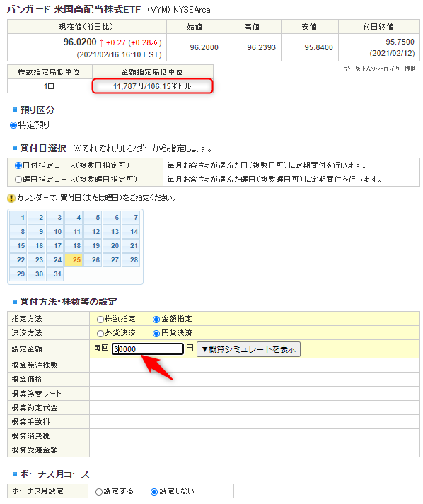
Task: Pick day 24 in the calendar
Action: click(x=55, y=260)
